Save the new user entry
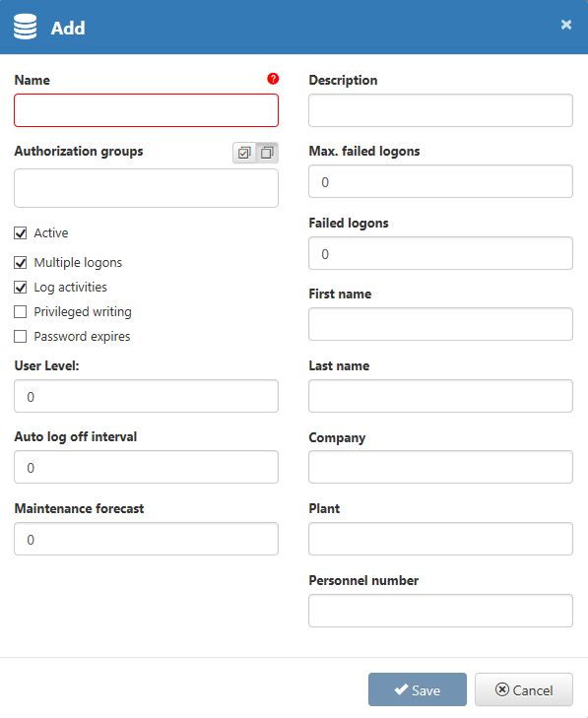588x718 pixels. 418,689
